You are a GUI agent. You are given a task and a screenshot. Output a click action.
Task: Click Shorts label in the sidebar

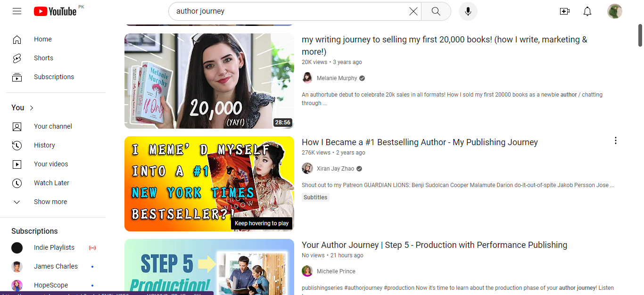(43, 58)
